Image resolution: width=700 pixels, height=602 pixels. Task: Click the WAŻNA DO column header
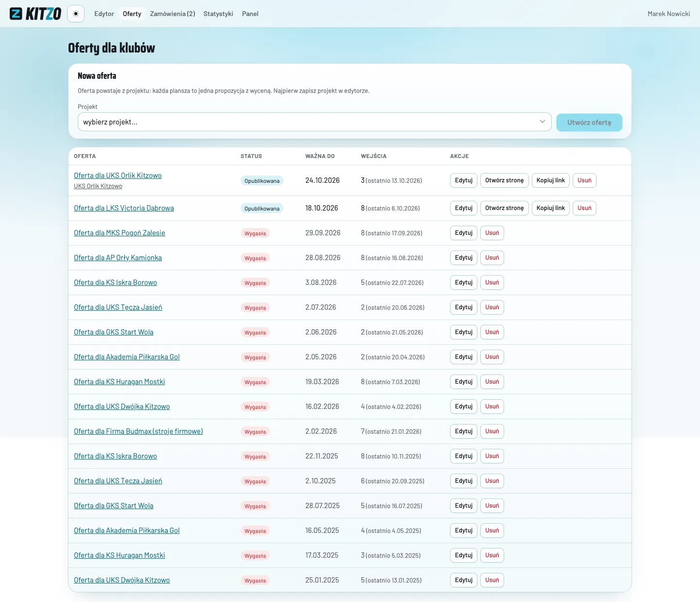tap(320, 156)
